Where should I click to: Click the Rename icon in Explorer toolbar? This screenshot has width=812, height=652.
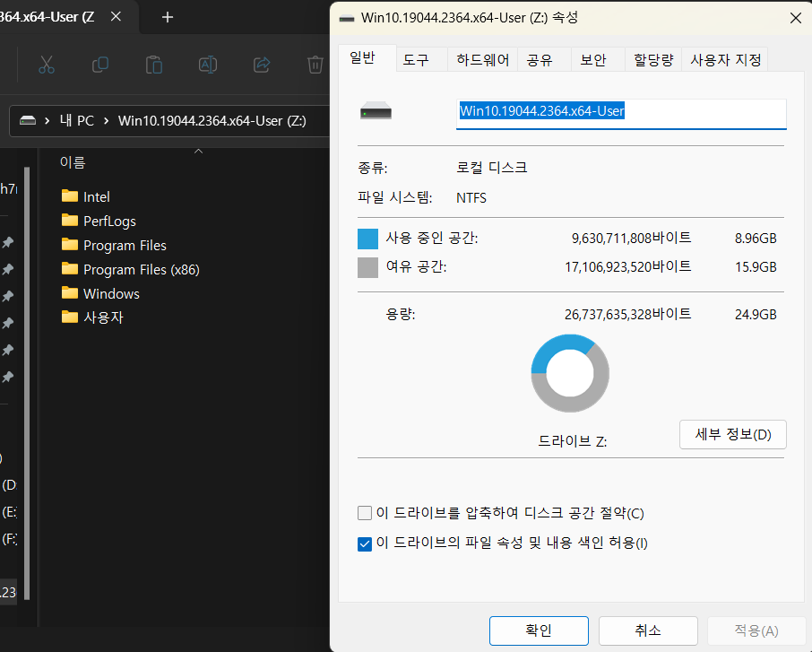click(208, 65)
